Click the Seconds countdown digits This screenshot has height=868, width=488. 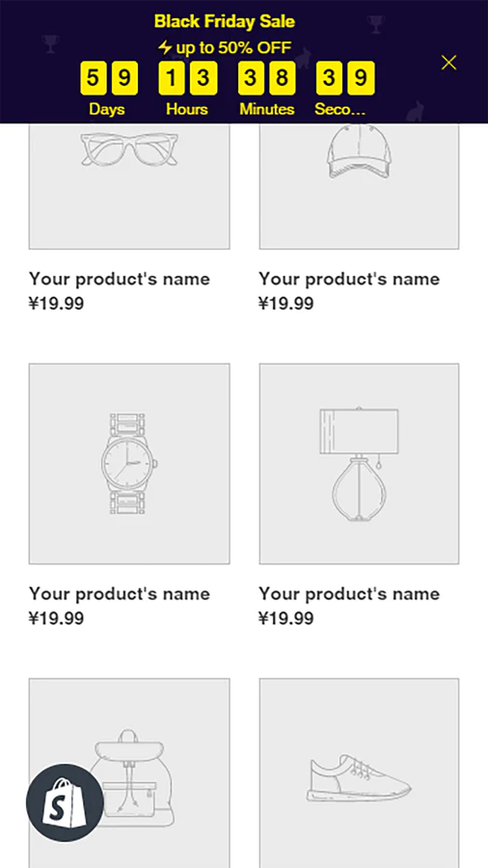coord(345,78)
